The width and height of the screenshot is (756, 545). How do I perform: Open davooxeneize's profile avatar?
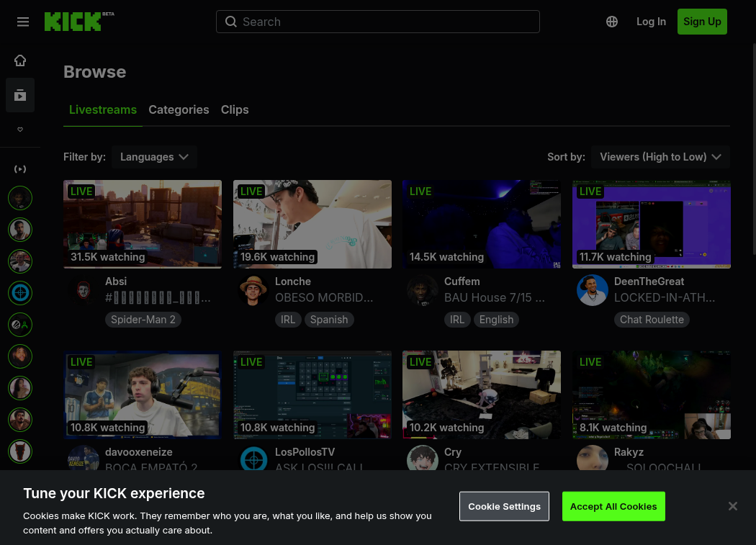(83, 458)
